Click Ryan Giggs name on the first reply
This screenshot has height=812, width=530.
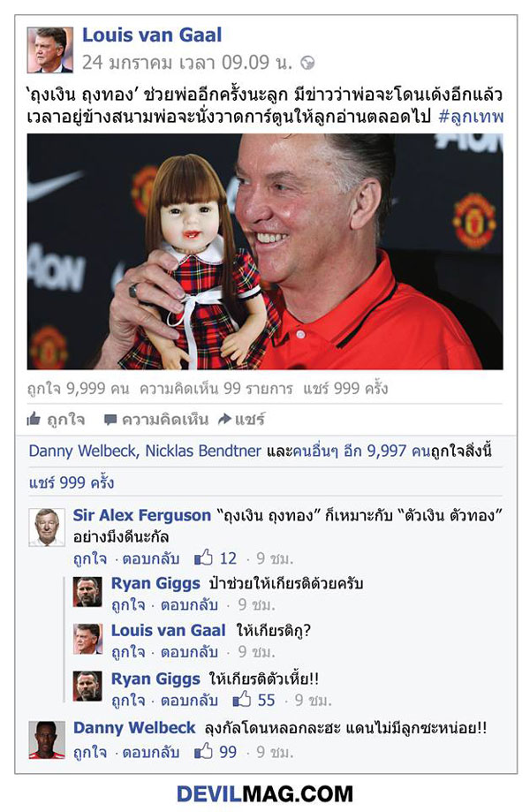point(155,583)
